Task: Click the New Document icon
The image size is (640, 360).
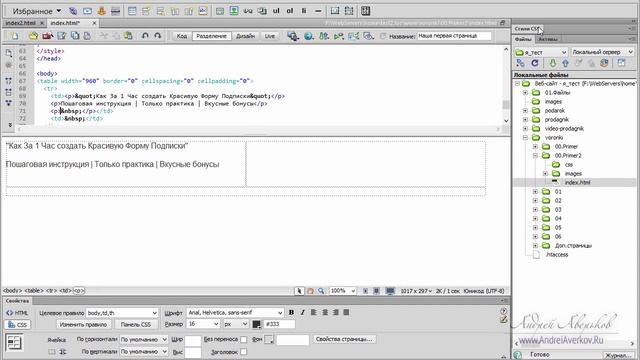Action: pos(15,36)
